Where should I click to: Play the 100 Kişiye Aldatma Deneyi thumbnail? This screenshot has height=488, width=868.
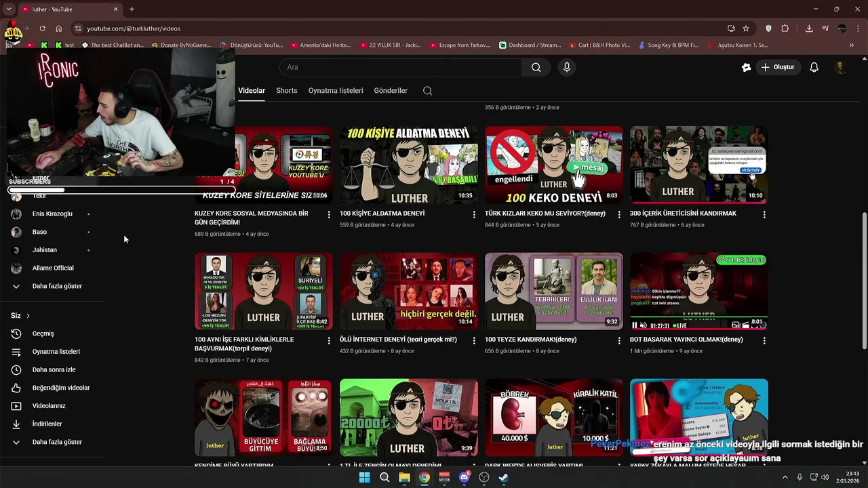409,165
